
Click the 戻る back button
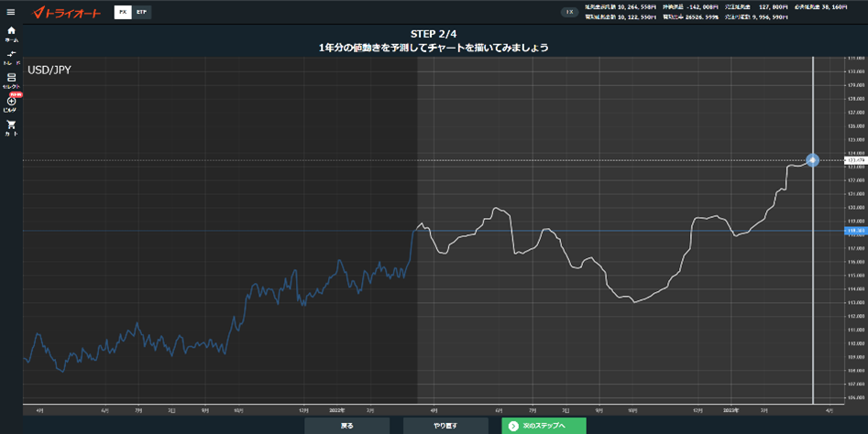coord(346,426)
